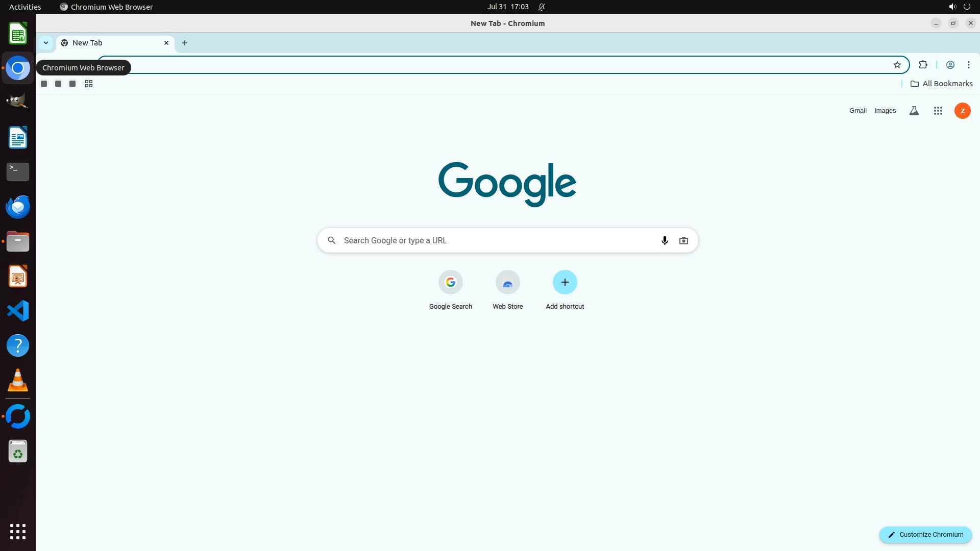Open the Gmail link
This screenshot has height=551, width=980.
pyautogui.click(x=857, y=111)
